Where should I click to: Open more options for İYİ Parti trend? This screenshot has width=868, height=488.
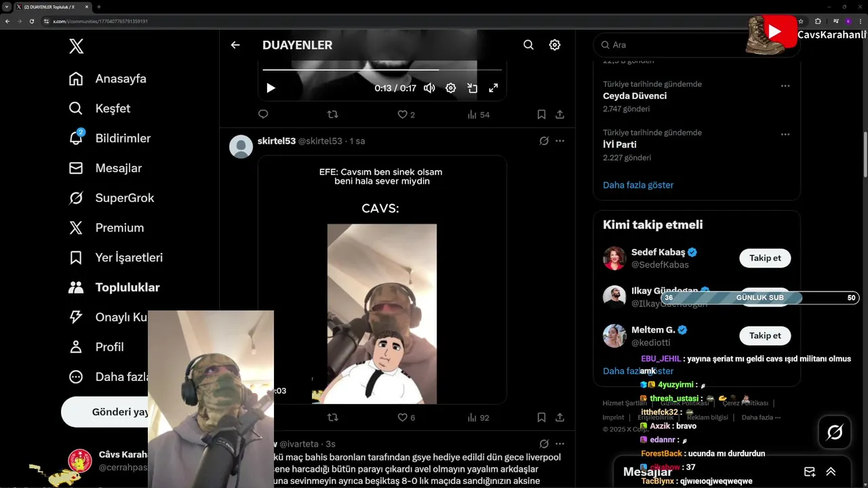785,134
